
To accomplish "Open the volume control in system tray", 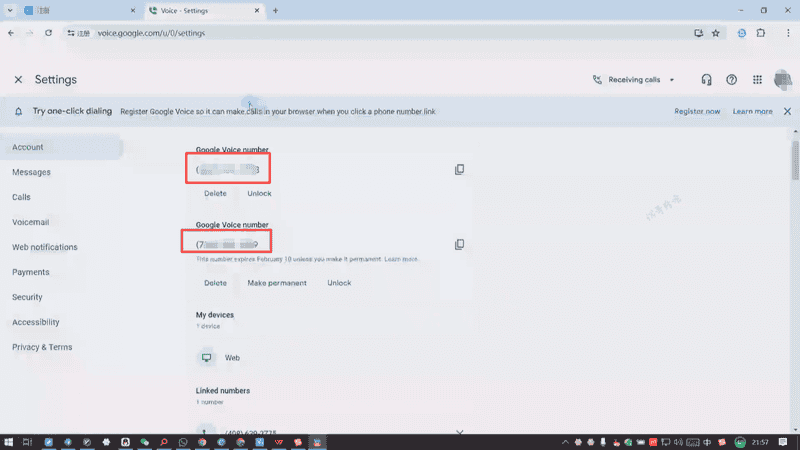I will (678, 442).
